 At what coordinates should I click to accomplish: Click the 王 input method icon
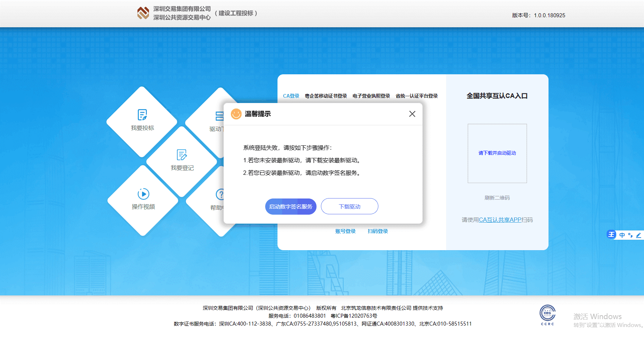pyautogui.click(x=611, y=235)
